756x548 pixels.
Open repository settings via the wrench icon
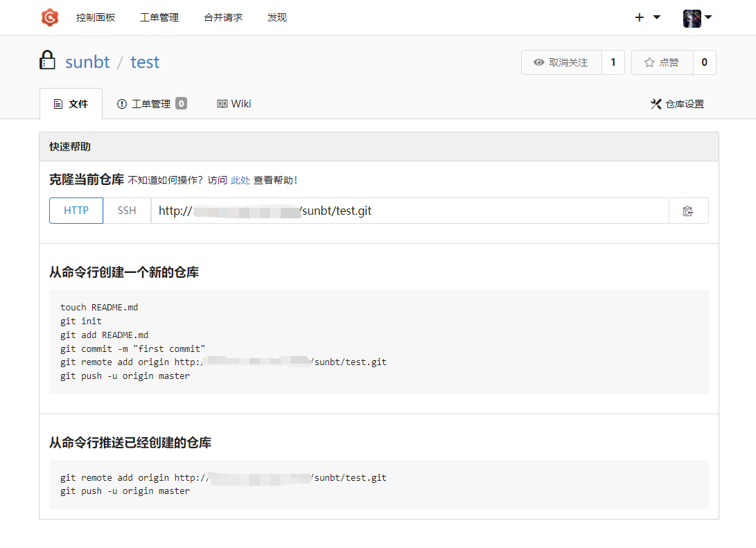(656, 103)
